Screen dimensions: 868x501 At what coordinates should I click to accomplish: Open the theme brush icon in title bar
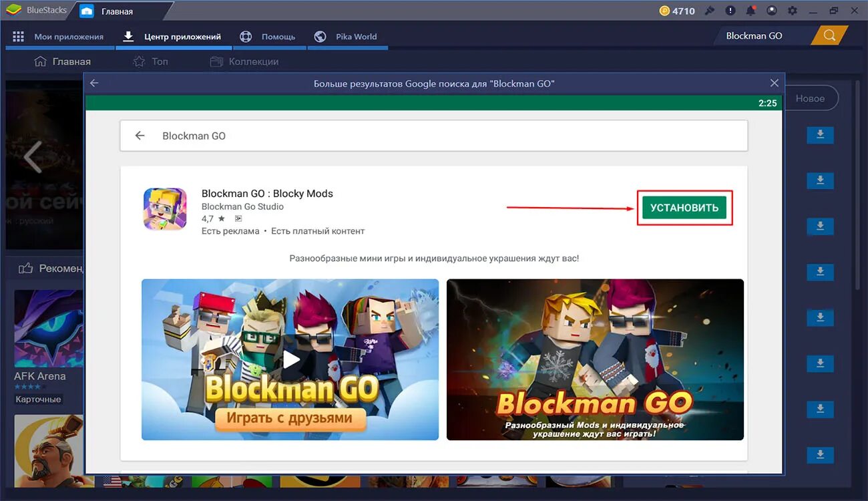pos(710,11)
